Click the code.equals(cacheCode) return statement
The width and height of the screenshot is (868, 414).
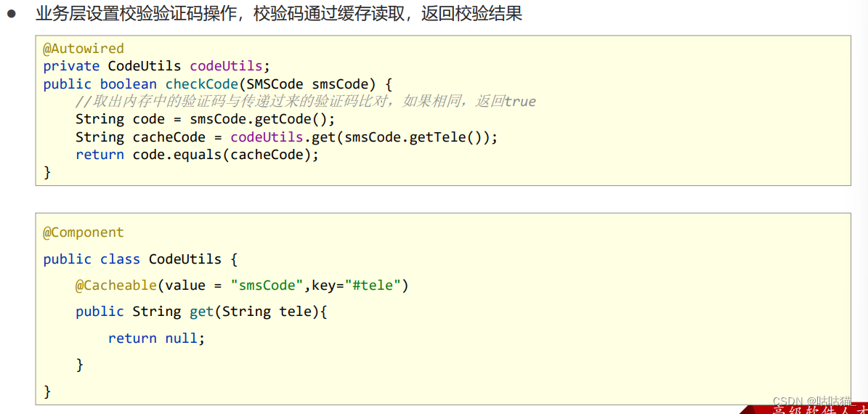[x=225, y=154]
